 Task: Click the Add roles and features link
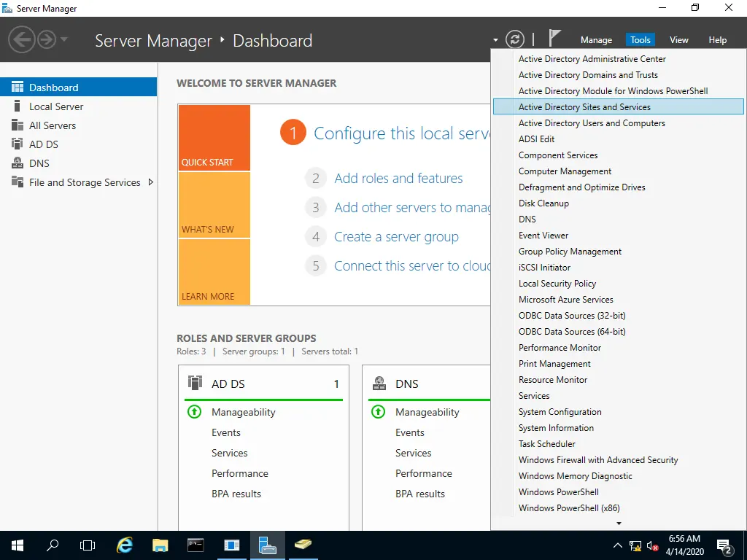(x=398, y=178)
